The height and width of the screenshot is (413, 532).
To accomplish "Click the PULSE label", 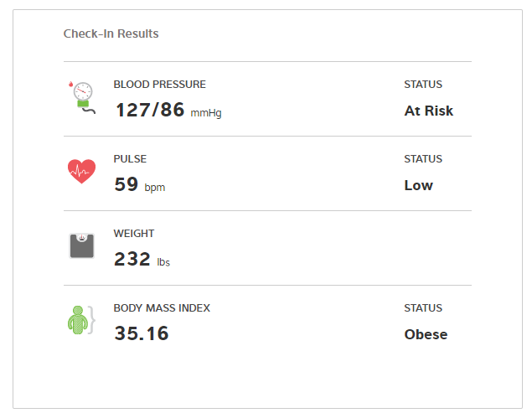I will pyautogui.click(x=130, y=159).
